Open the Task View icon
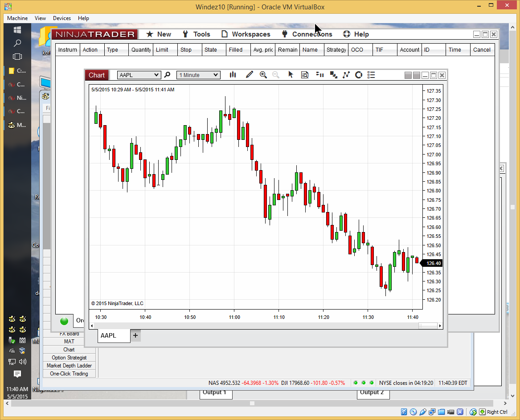Viewport: 520px width, 420px height. [x=17, y=57]
